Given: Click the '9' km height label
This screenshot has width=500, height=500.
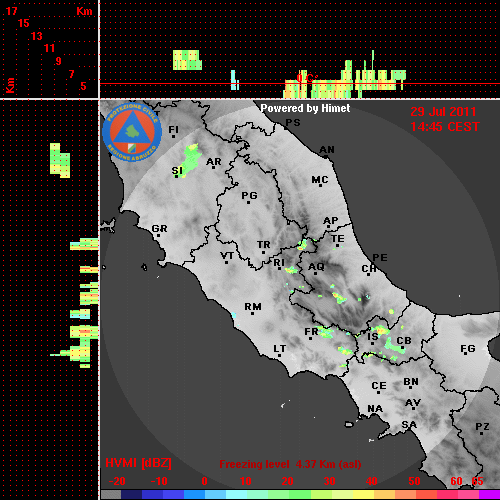Looking at the screenshot, I should [x=59, y=61].
